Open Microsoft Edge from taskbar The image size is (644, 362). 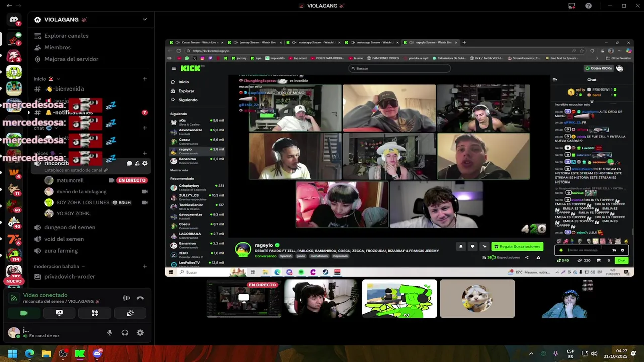coord(29,354)
